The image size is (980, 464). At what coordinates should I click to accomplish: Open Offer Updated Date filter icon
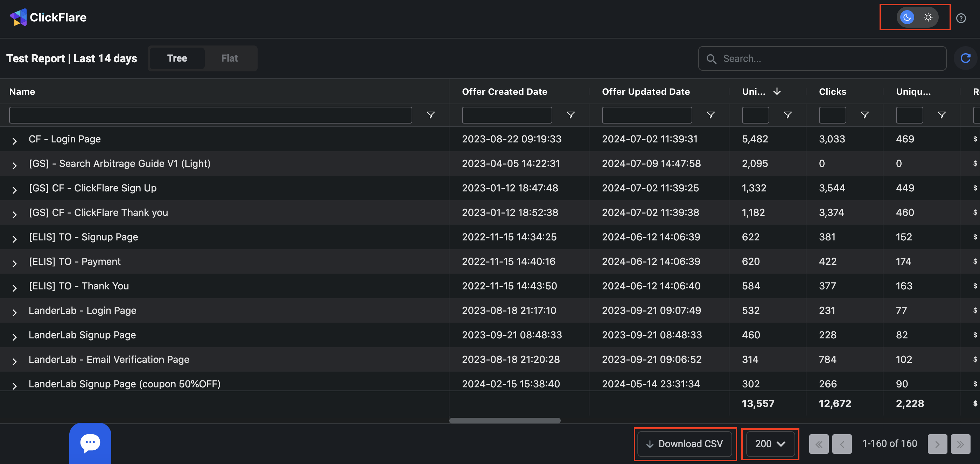point(710,115)
